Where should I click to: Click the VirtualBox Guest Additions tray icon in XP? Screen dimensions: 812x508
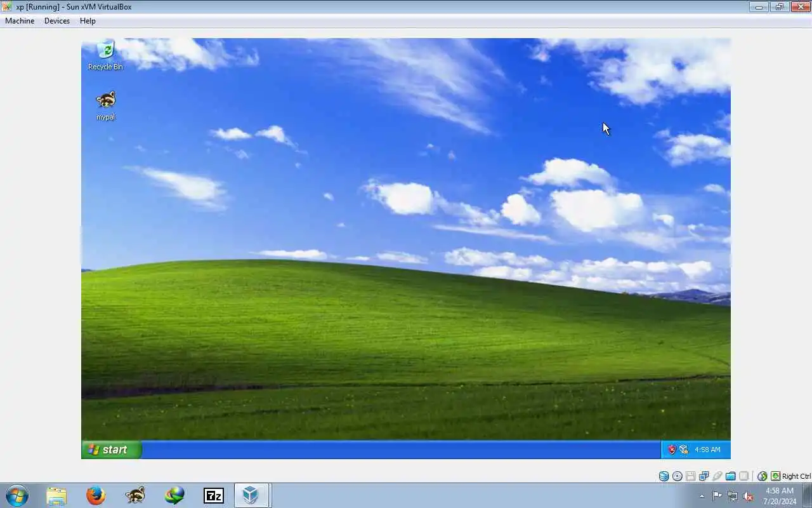[684, 450]
